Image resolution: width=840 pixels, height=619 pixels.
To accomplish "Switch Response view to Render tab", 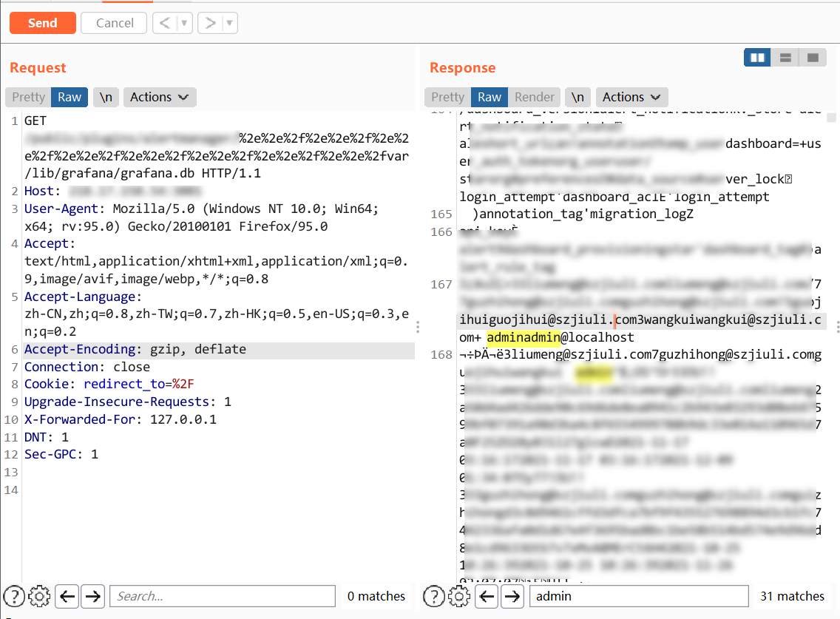I will 534,97.
